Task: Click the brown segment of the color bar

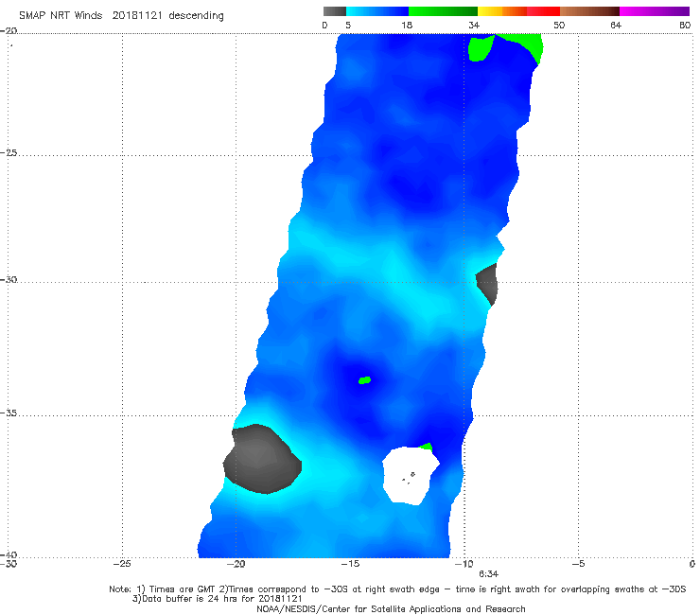Action: pos(589,11)
